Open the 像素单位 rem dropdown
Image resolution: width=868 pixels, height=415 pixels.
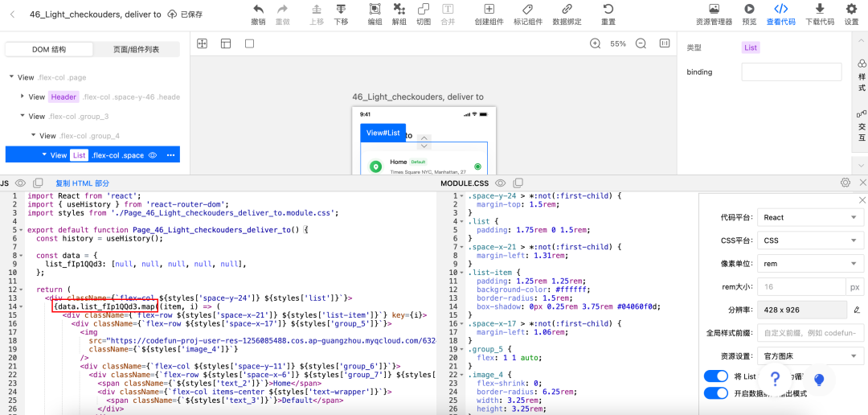810,264
